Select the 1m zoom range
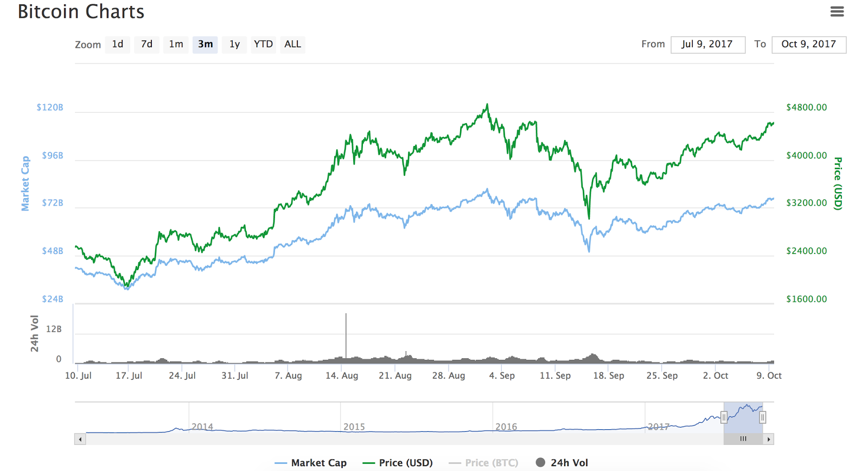The width and height of the screenshot is (868, 471). (176, 44)
